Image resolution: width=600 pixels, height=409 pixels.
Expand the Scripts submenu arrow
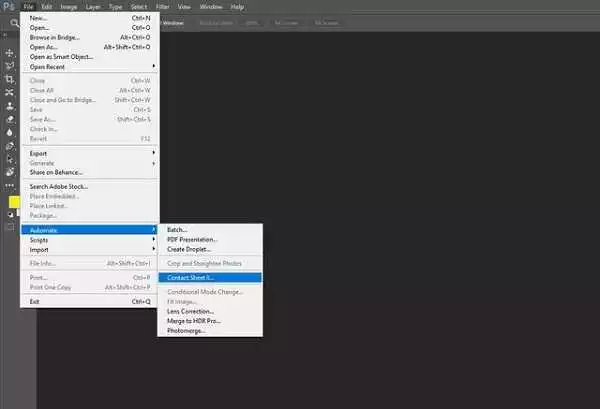153,239
